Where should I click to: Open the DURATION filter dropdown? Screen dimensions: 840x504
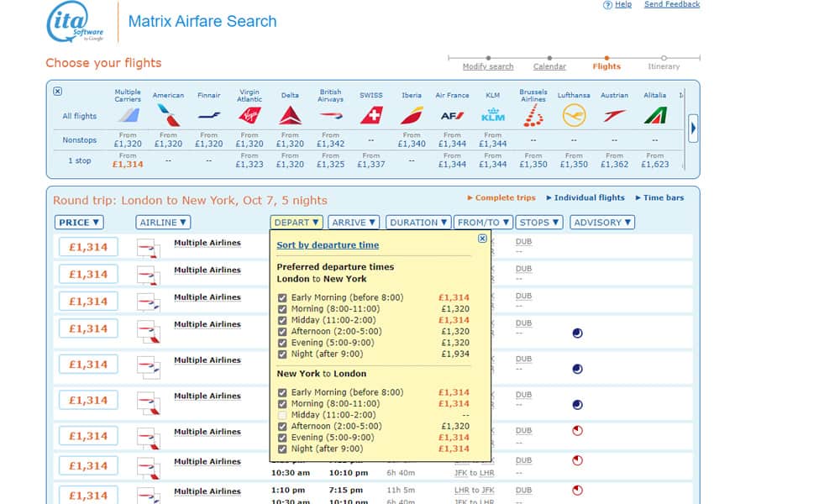click(417, 223)
